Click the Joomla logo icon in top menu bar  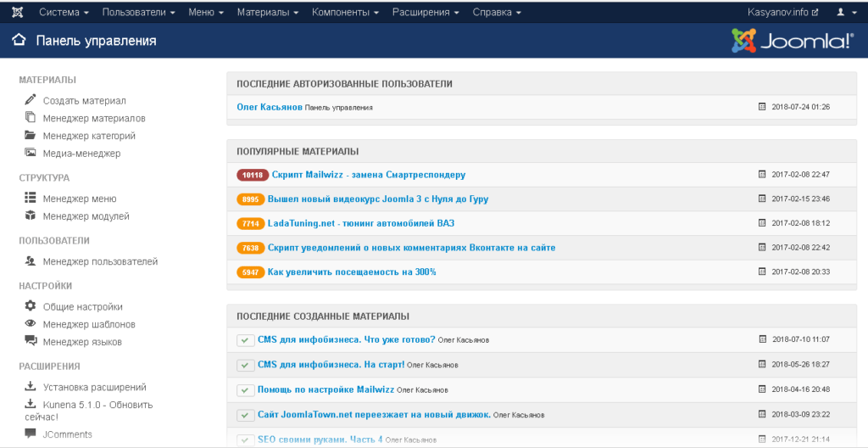(x=17, y=12)
